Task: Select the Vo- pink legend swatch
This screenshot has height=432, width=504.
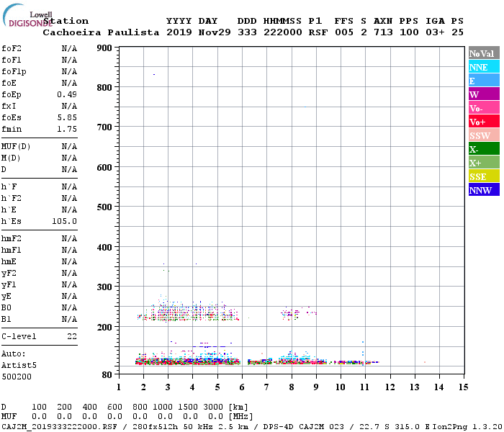Action: point(484,108)
